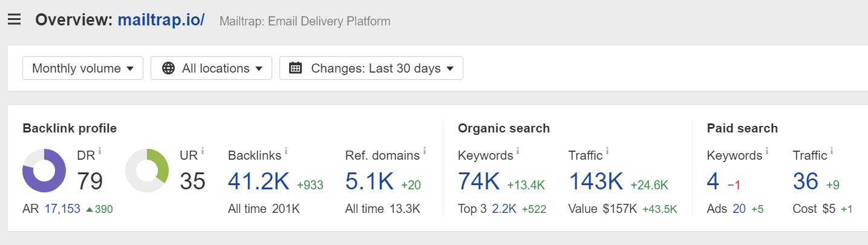Click the green UR donut chart

147,171
